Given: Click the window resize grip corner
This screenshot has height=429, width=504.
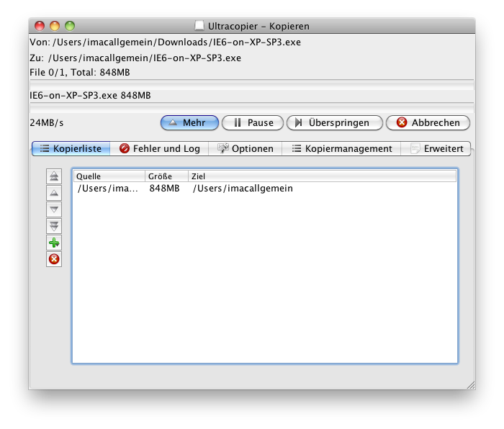Looking at the screenshot, I should 471,385.
